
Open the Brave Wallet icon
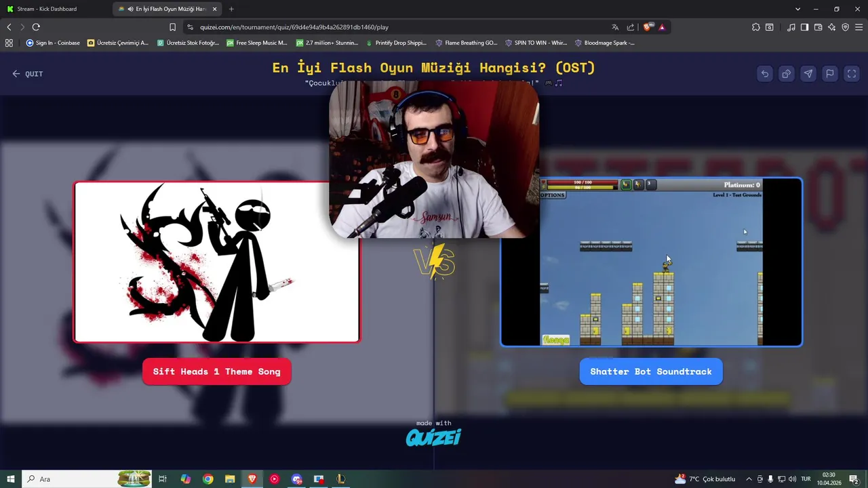point(818,27)
